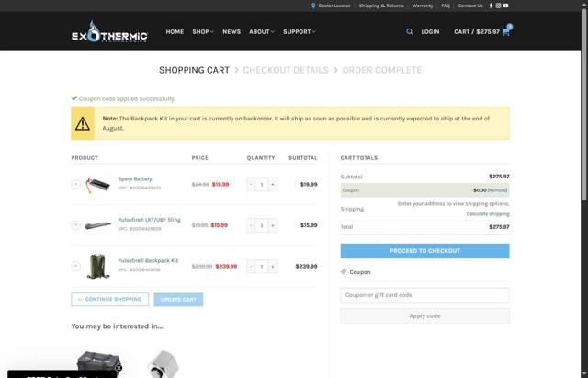Visit the Instagram page icon
This screenshot has width=588, height=378.
[x=498, y=6]
